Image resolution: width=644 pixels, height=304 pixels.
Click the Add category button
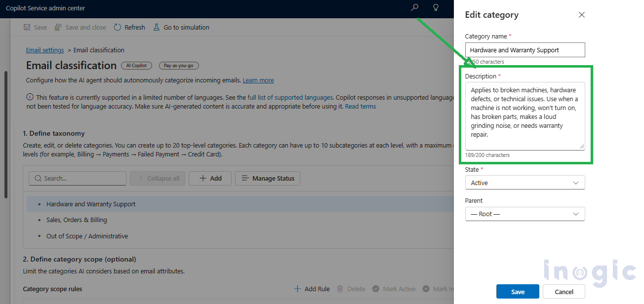[210, 178]
